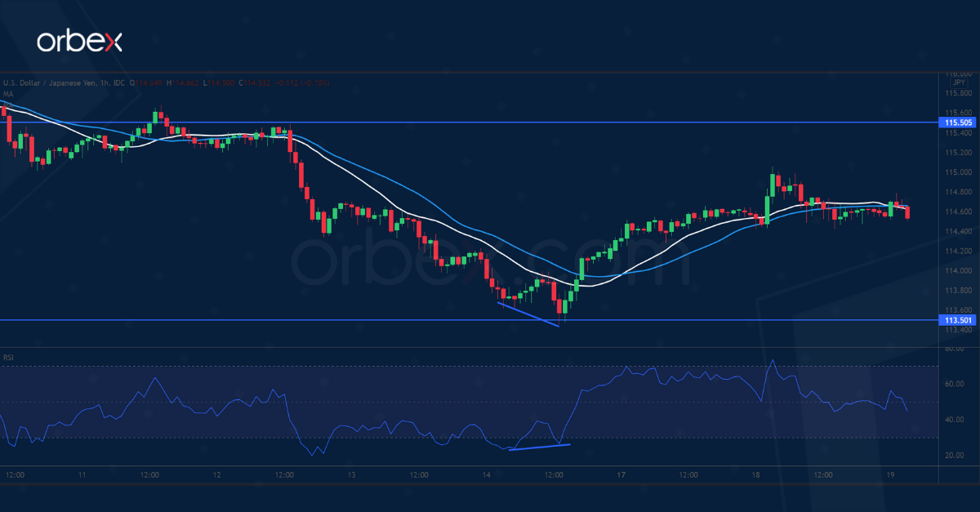Click the 114.400 price axis label
980x512 pixels.
[x=957, y=231]
